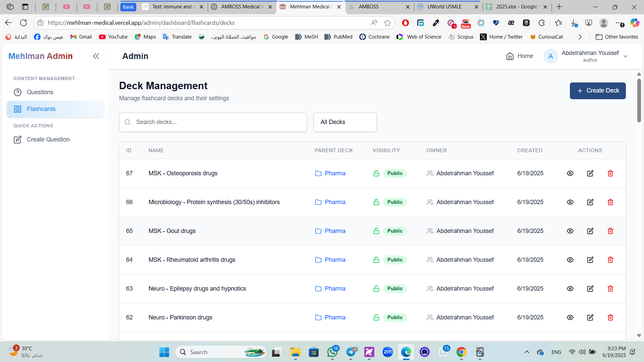Click the Create Deck button
This screenshot has height=362, width=644.
coord(597,91)
